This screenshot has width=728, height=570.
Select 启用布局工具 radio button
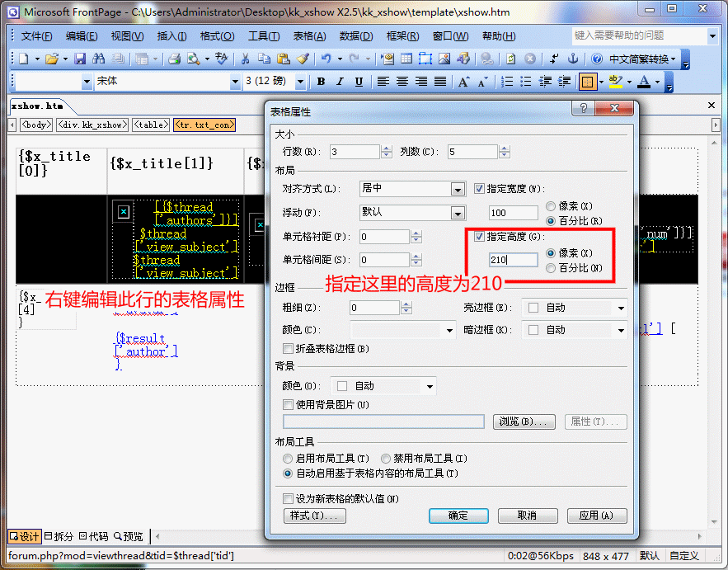[288, 459]
